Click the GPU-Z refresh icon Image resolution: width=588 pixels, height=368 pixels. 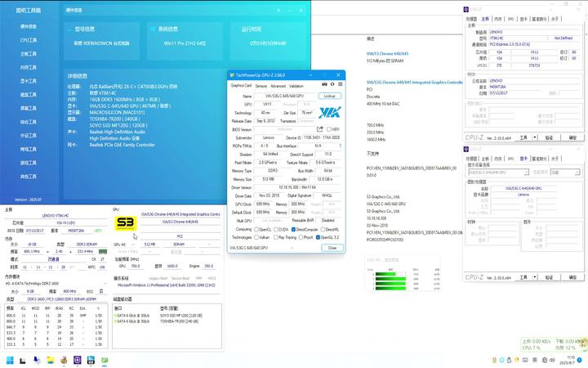coord(332,84)
